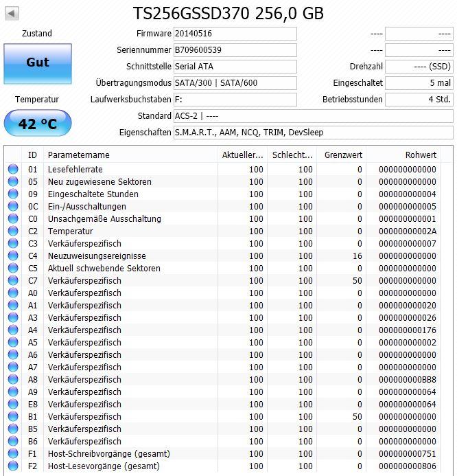Click the status icon in row E8
Screen dimensions: 457x476
(13, 404)
